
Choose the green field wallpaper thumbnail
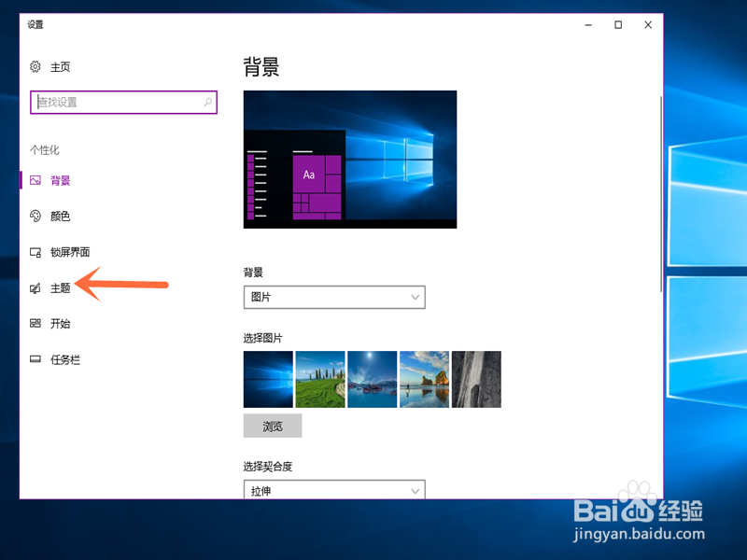(320, 379)
